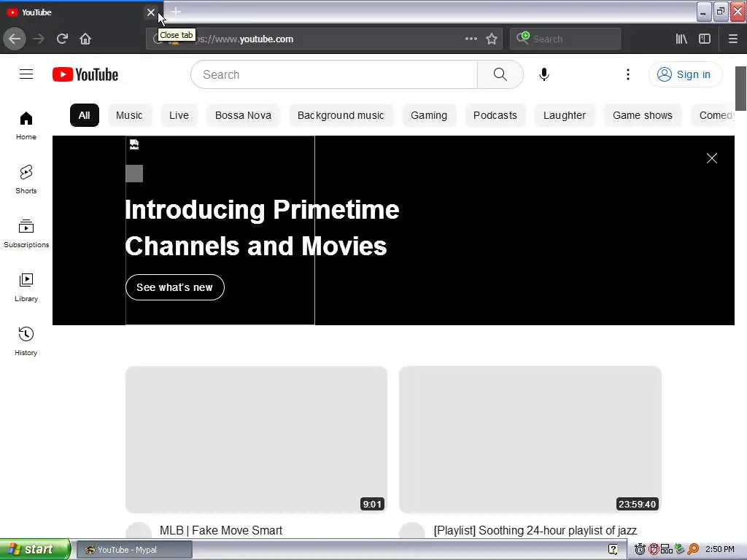Image resolution: width=747 pixels, height=560 pixels.
Task: Open a new tab with plus button
Action: click(176, 12)
